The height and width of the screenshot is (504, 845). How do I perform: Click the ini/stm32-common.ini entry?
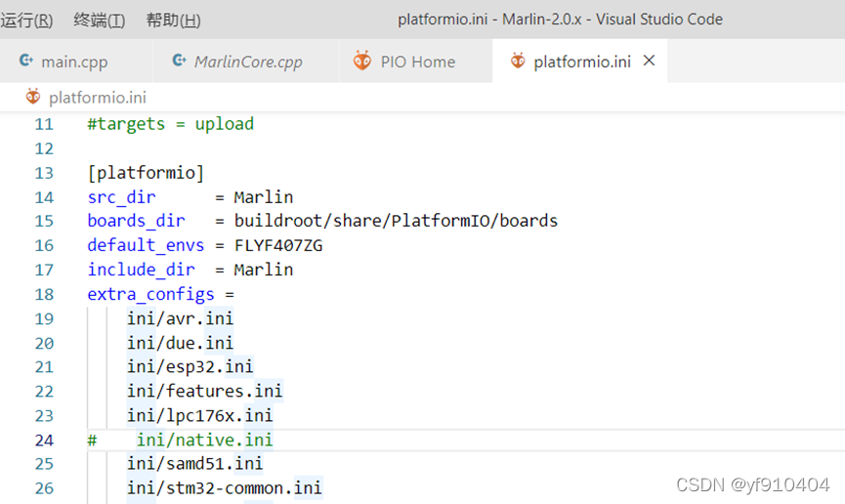coord(224,488)
